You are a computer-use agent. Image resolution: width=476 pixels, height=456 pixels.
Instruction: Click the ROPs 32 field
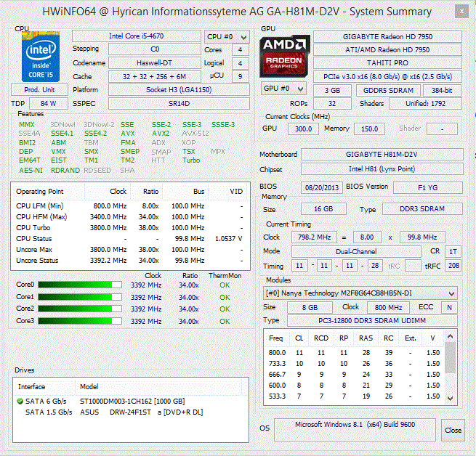(332, 103)
